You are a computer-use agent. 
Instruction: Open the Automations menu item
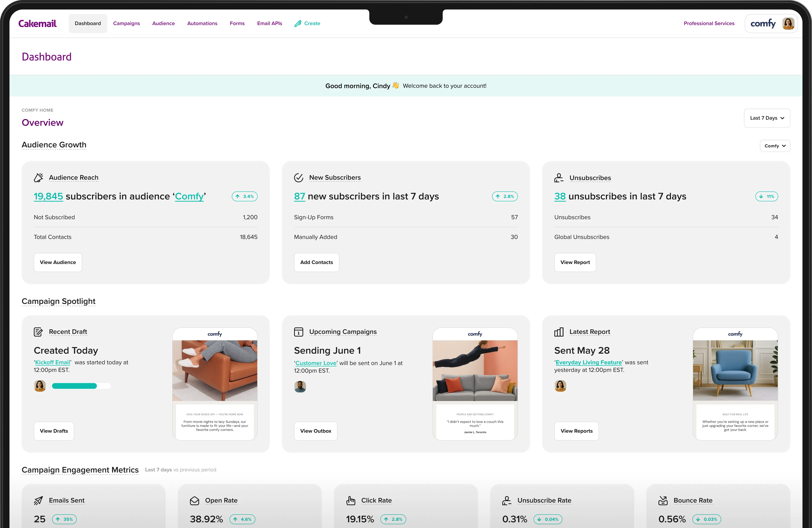click(x=202, y=24)
